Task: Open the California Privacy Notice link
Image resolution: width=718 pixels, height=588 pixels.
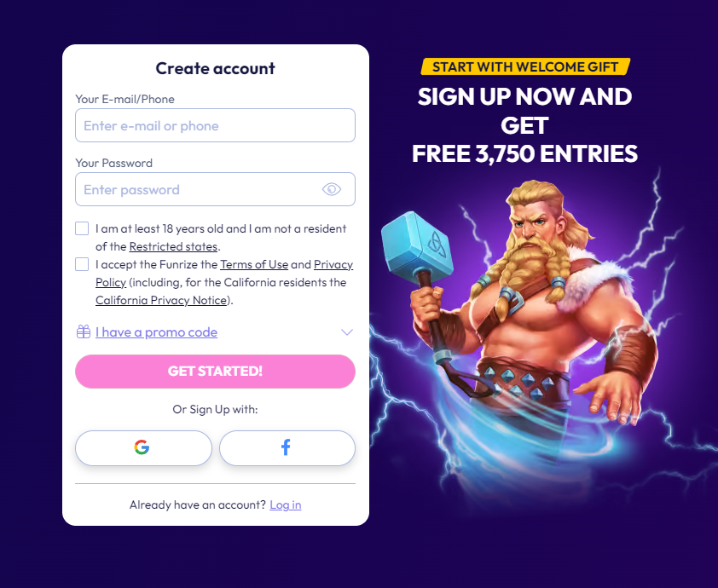Action: (161, 300)
